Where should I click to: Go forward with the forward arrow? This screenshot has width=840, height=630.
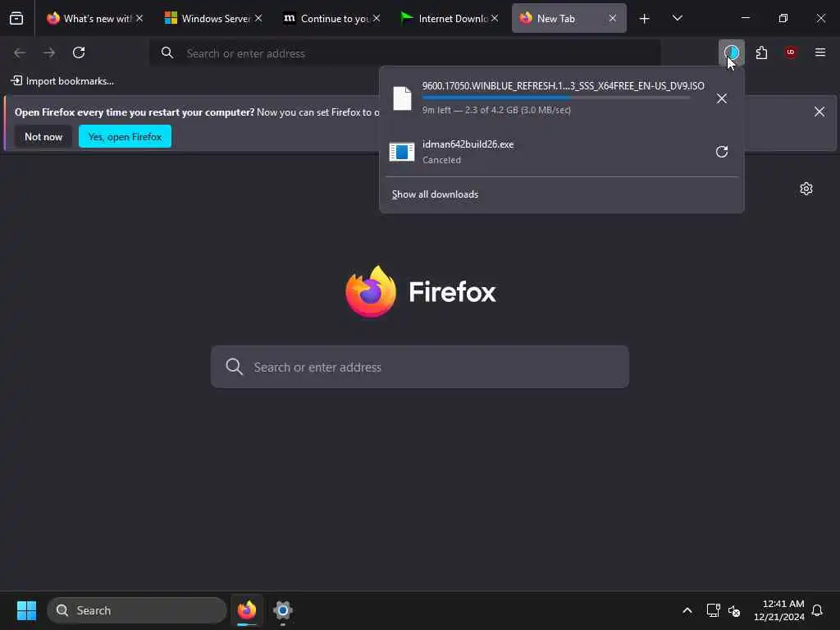[x=49, y=52]
